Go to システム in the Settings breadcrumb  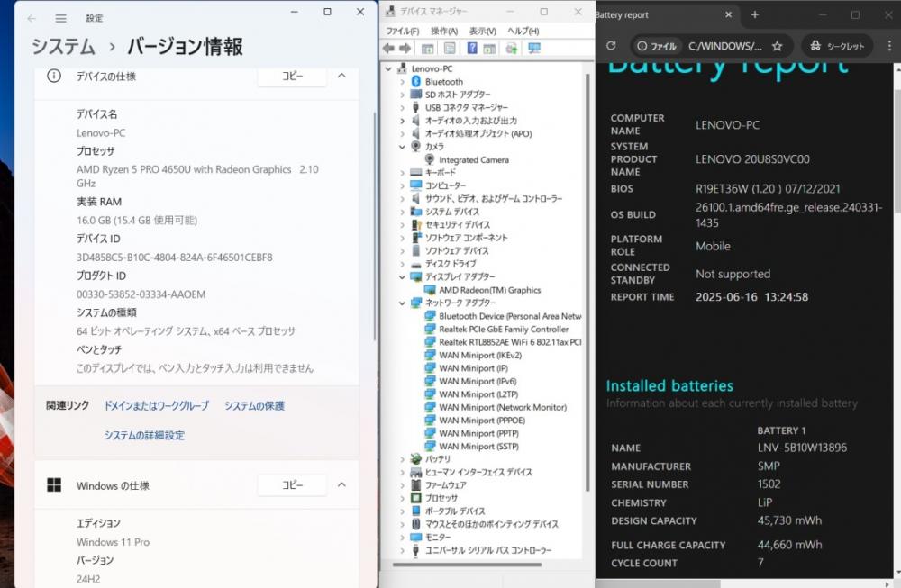(x=63, y=47)
